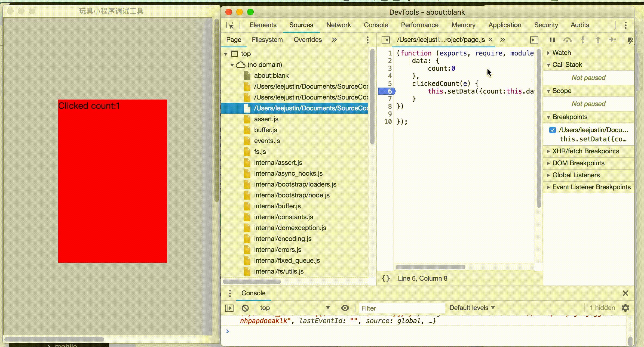This screenshot has width=644, height=347.
Task: Select the Filesystem tab in Sources panel
Action: [x=267, y=39]
